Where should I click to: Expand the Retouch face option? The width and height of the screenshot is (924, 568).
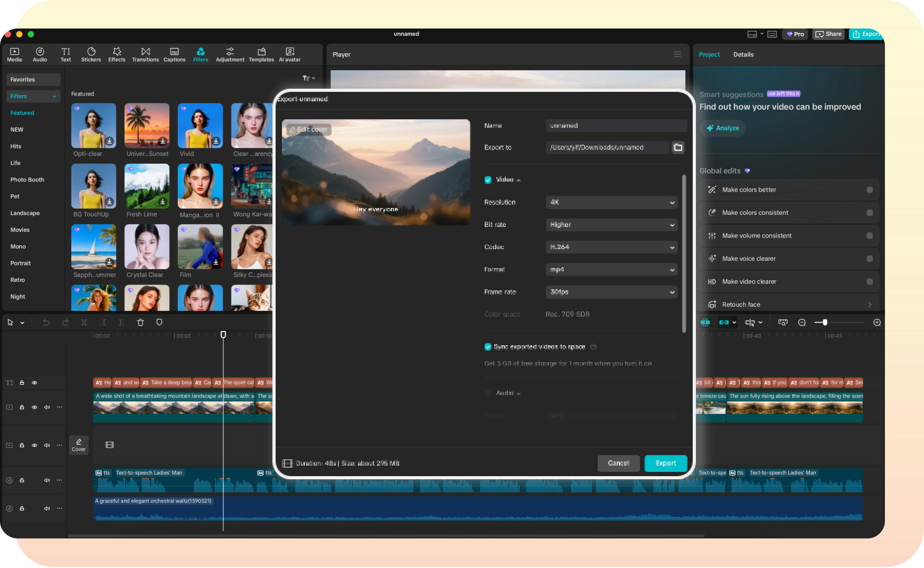[x=870, y=304]
